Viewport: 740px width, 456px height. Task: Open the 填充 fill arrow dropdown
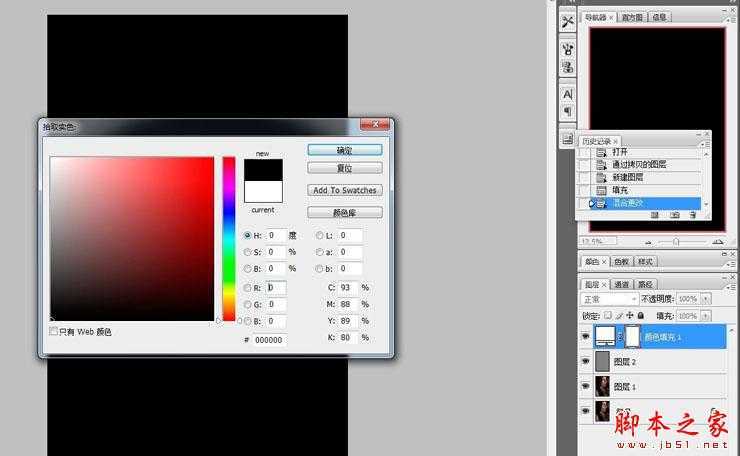(706, 315)
